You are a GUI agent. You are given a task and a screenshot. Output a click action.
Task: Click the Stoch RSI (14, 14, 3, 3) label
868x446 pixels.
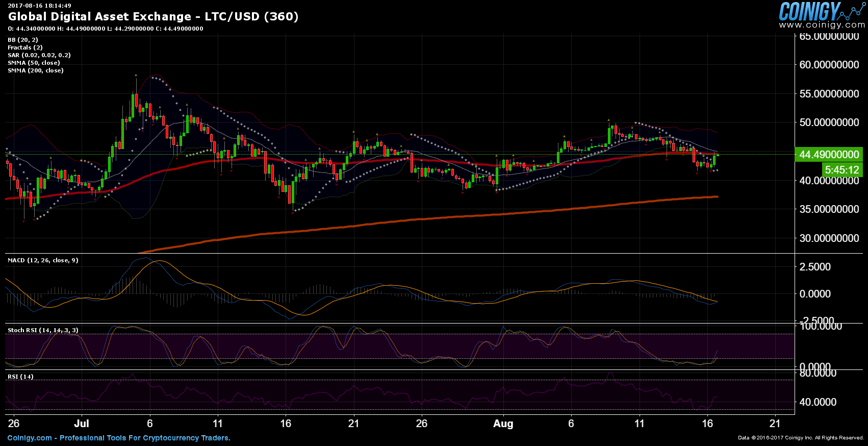pyautogui.click(x=43, y=330)
